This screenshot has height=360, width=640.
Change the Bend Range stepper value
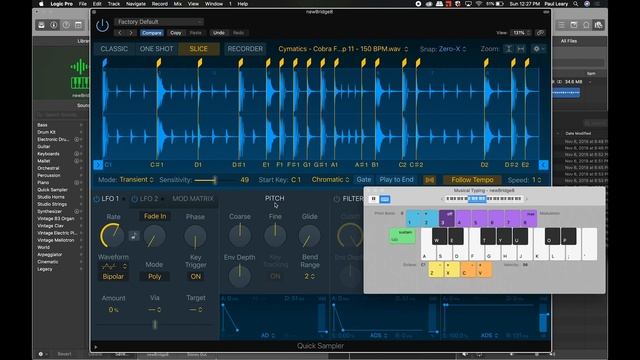(310, 276)
